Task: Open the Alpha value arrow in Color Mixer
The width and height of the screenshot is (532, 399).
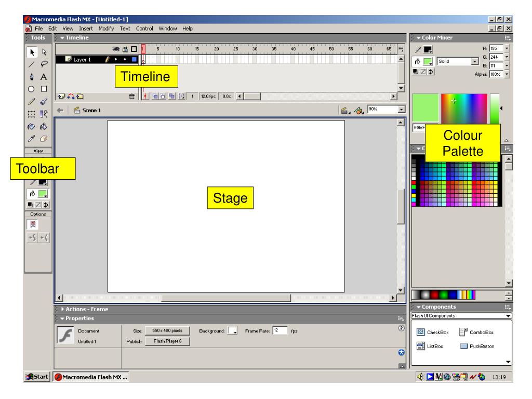Action: 507,74
